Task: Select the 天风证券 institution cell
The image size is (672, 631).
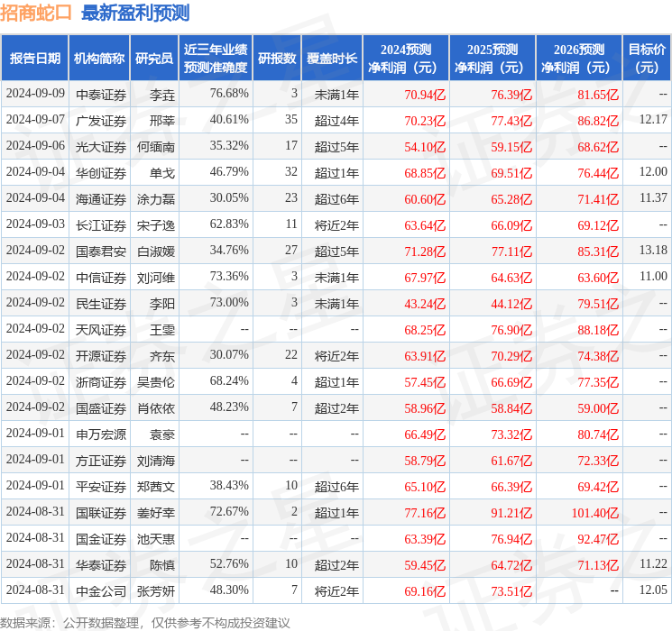Action: [x=101, y=330]
